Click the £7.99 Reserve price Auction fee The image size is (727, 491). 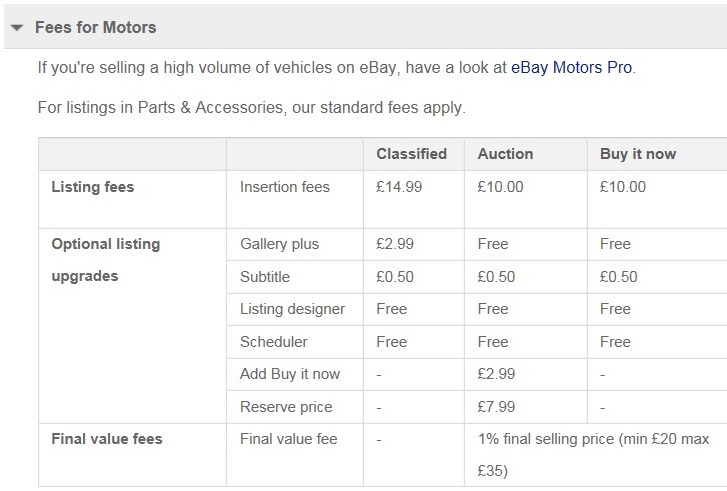pos(497,407)
